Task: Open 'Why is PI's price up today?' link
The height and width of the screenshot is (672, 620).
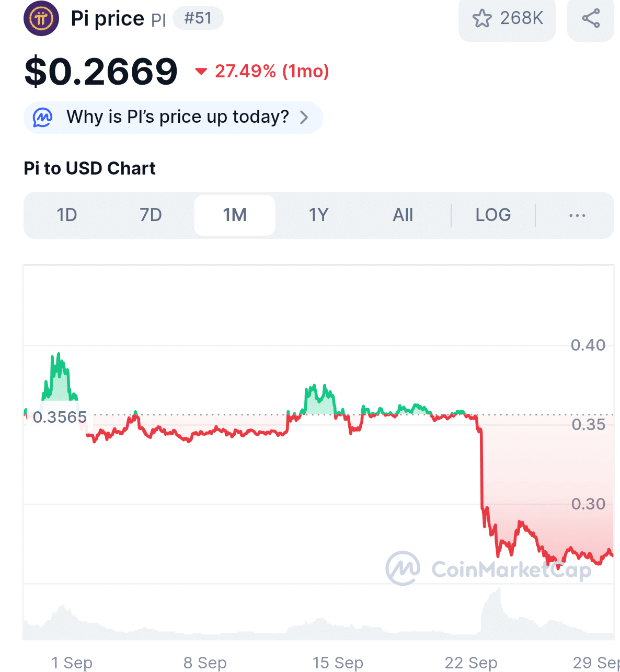Action: 177,117
